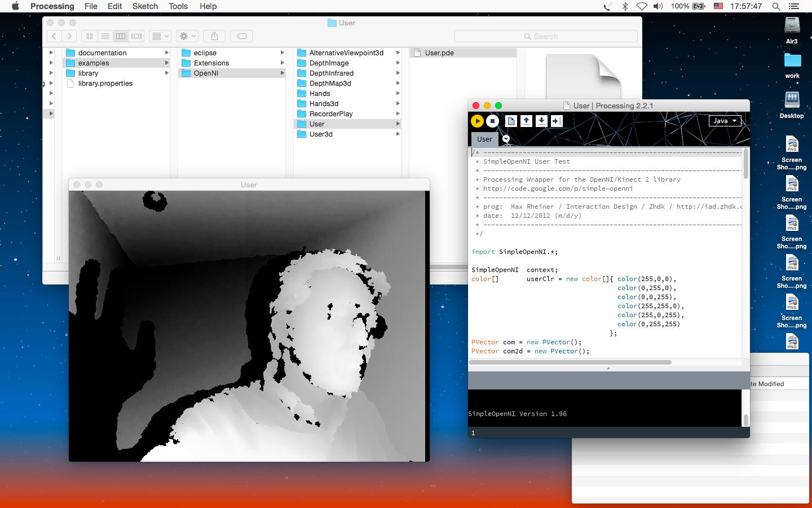
Task: Run the sketch with the play button
Action: (x=477, y=121)
